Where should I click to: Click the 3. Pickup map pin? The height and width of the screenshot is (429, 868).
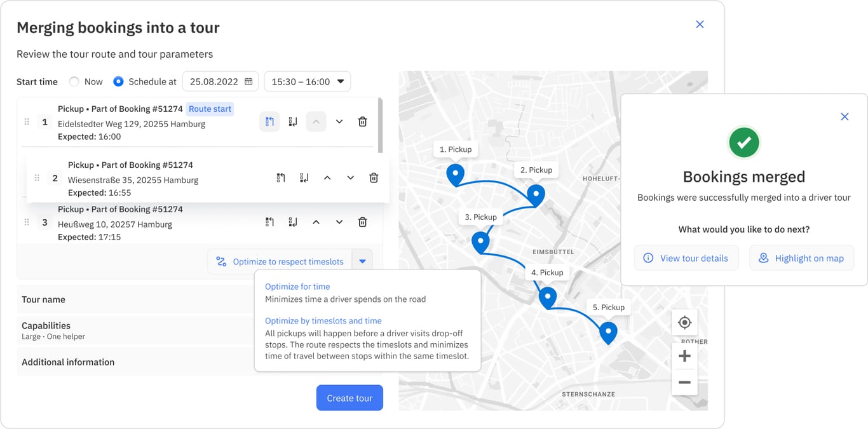[480, 242]
